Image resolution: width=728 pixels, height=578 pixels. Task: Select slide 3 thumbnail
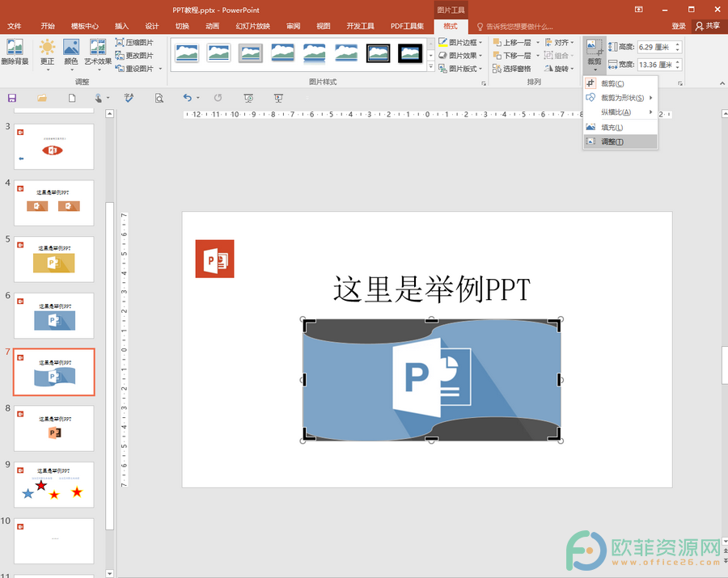click(54, 146)
